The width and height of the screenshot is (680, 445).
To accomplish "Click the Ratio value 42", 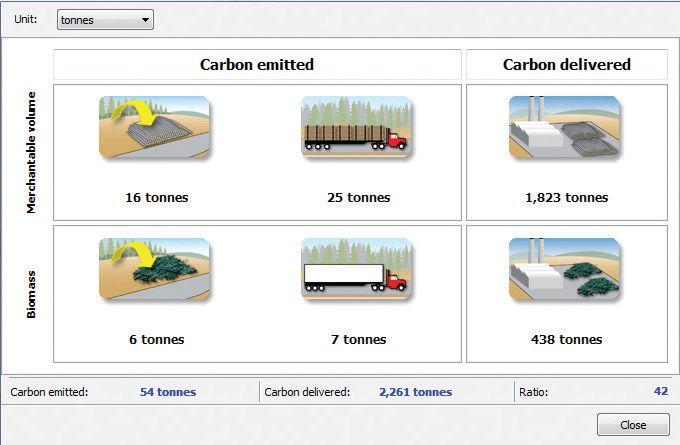I will click(x=661, y=391).
